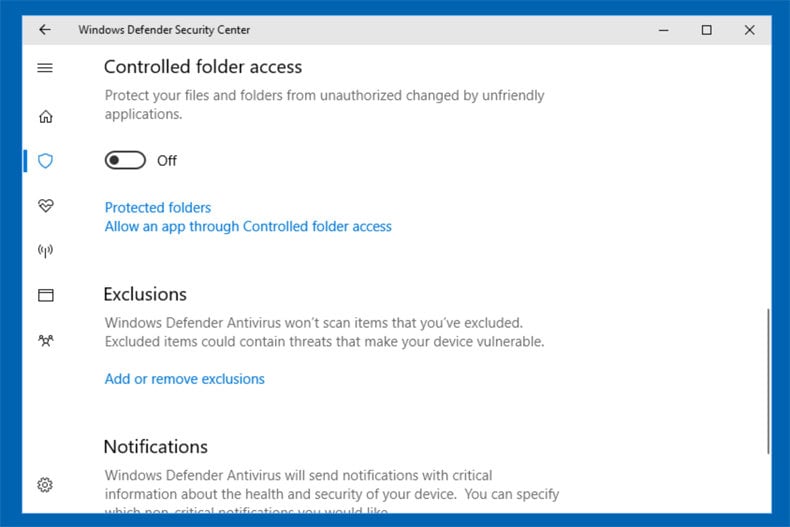Click Allow an app through Controlled folder access

point(248,227)
